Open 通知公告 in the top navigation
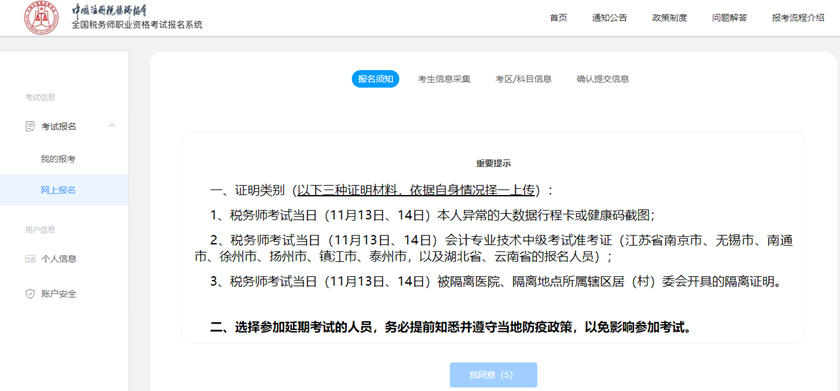840x391 pixels. [x=609, y=18]
